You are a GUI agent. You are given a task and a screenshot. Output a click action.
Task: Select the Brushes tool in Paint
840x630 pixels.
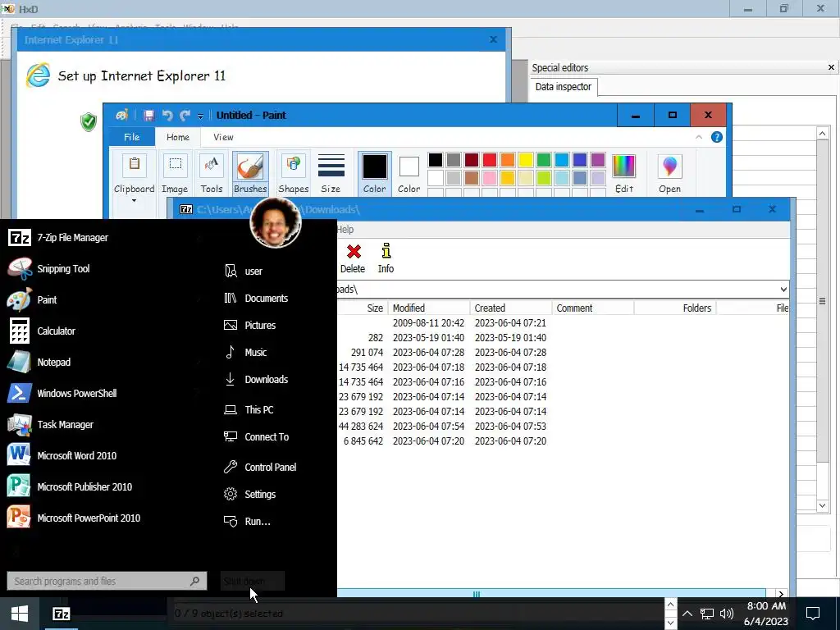point(250,174)
